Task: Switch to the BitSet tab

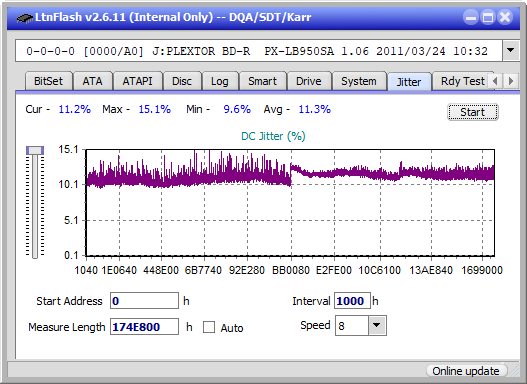Action: pos(48,81)
